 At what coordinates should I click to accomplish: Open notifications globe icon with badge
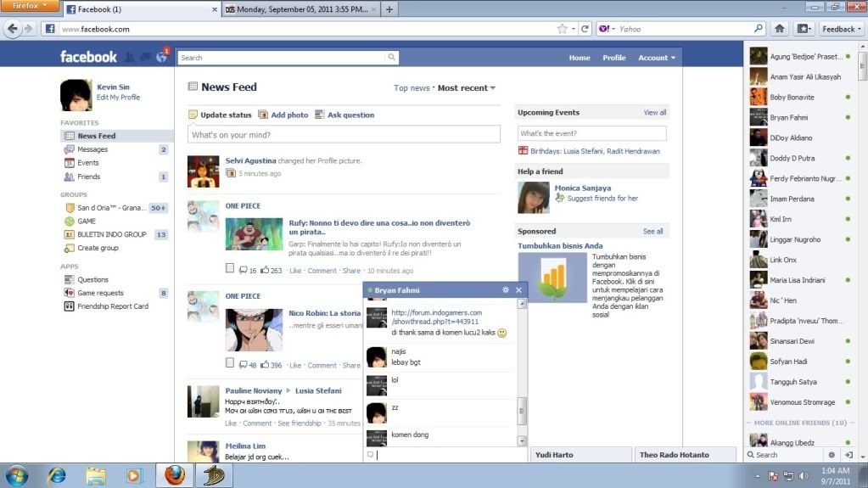click(162, 57)
